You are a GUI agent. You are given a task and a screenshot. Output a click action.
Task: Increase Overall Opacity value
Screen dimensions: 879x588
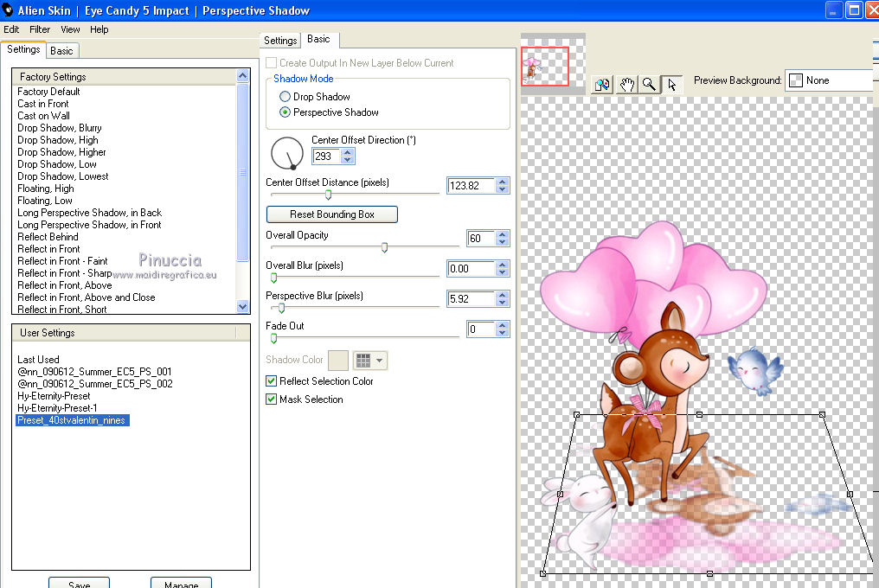[503, 234]
